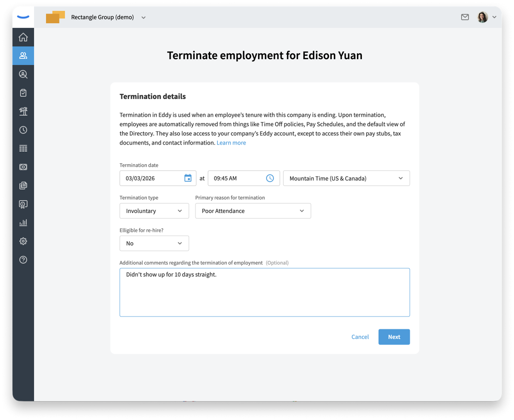Click the bar chart Reports icon
The image size is (514, 420).
coord(23,223)
